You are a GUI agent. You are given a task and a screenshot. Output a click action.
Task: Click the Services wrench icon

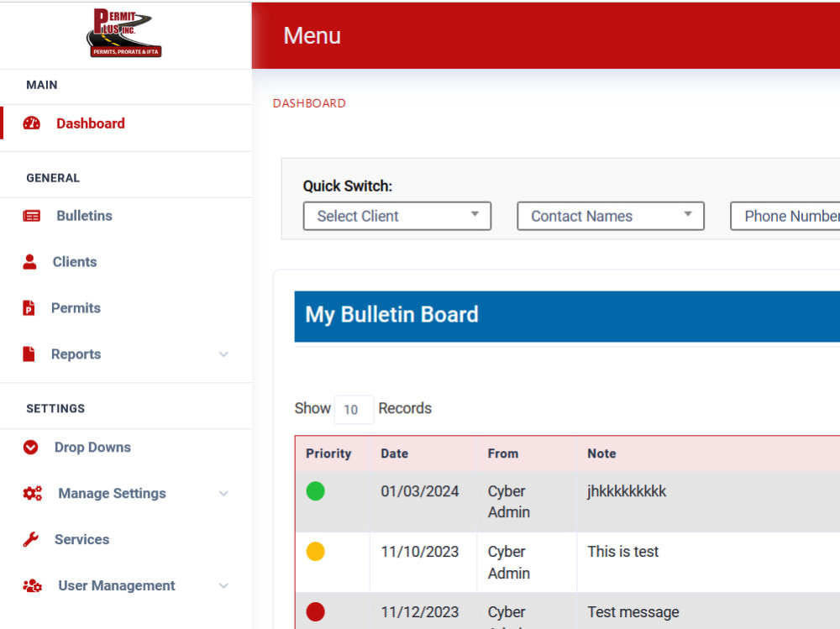pyautogui.click(x=31, y=540)
